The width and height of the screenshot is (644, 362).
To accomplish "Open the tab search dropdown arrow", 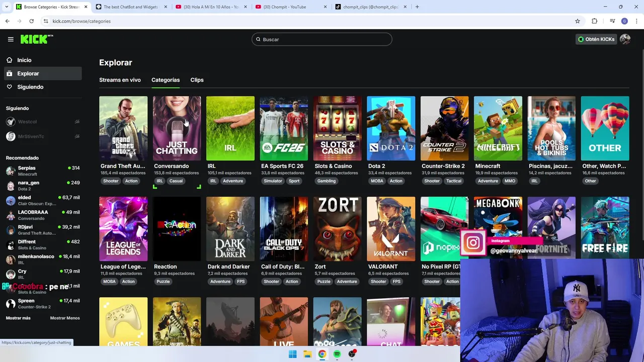I will point(7,7).
